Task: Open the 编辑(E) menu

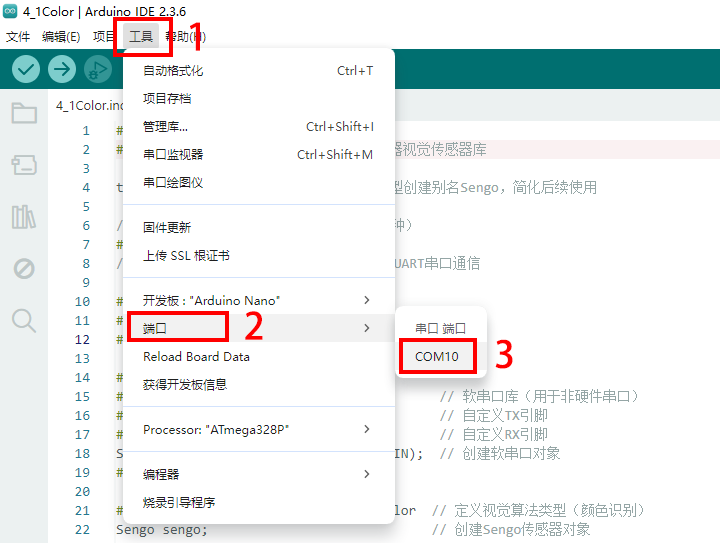Action: click(61, 36)
